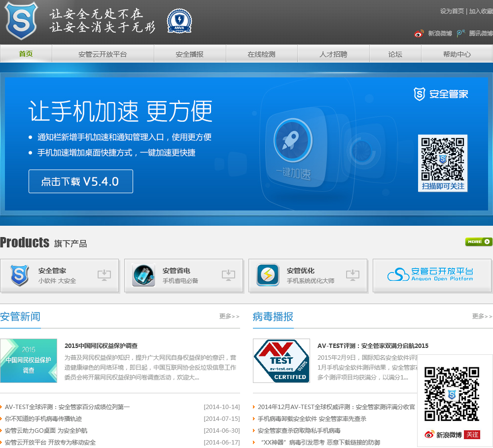Click date [2014-07-15] in news list
The height and width of the screenshot is (448, 493).
point(222,419)
